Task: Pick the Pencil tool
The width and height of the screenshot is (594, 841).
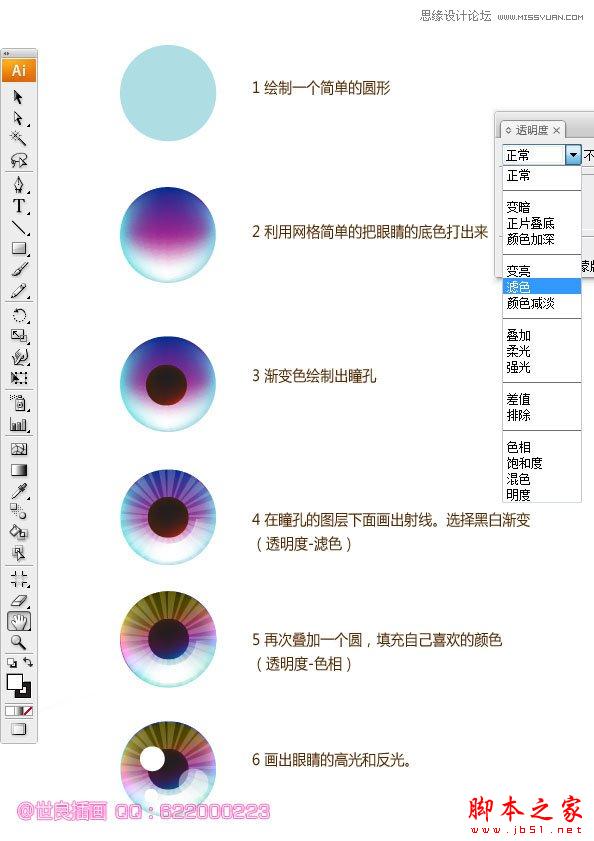Action: [19, 291]
